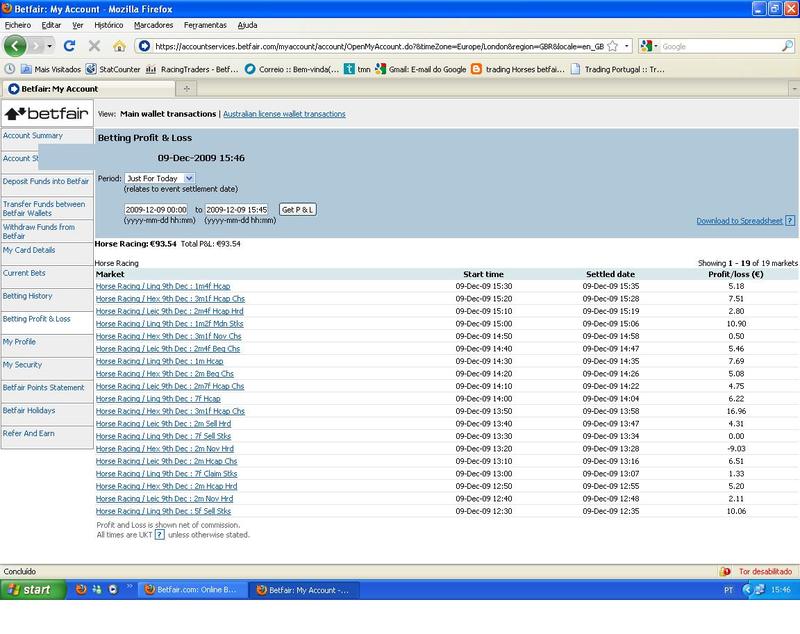Open Account Summary in the sidebar

tap(33, 136)
